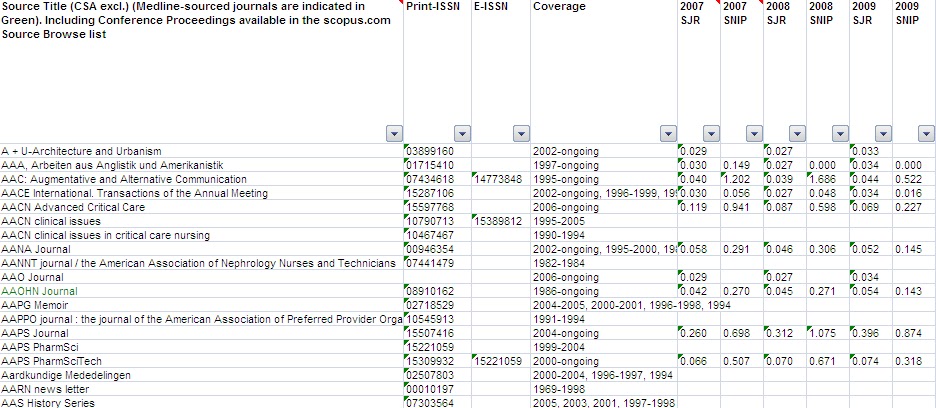Click the AAO Journal cell
936x408 pixels.
point(202,277)
